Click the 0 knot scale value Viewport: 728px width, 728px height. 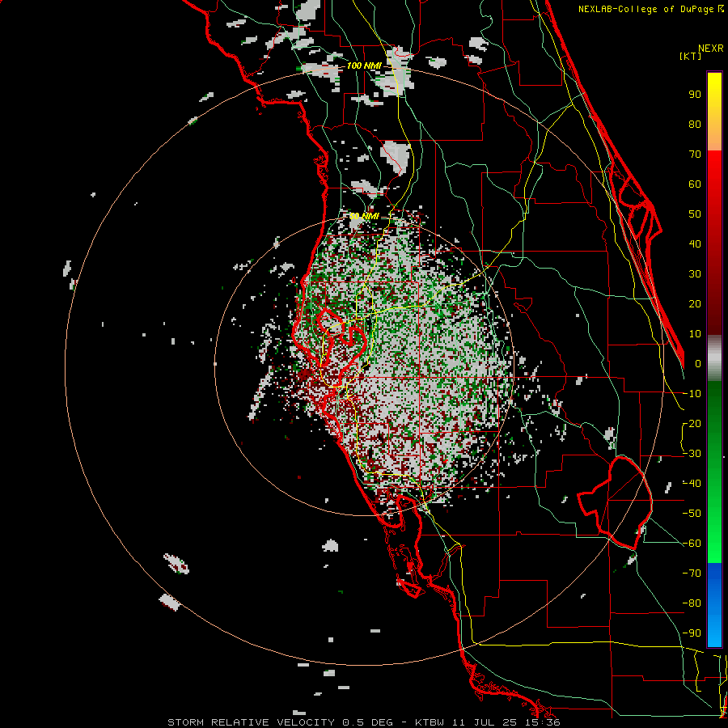698,364
